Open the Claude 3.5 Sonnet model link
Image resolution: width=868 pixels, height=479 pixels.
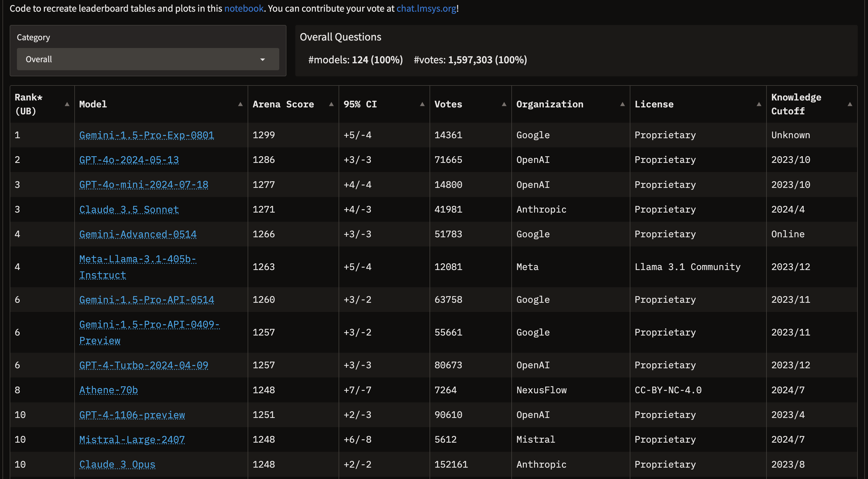click(x=129, y=209)
